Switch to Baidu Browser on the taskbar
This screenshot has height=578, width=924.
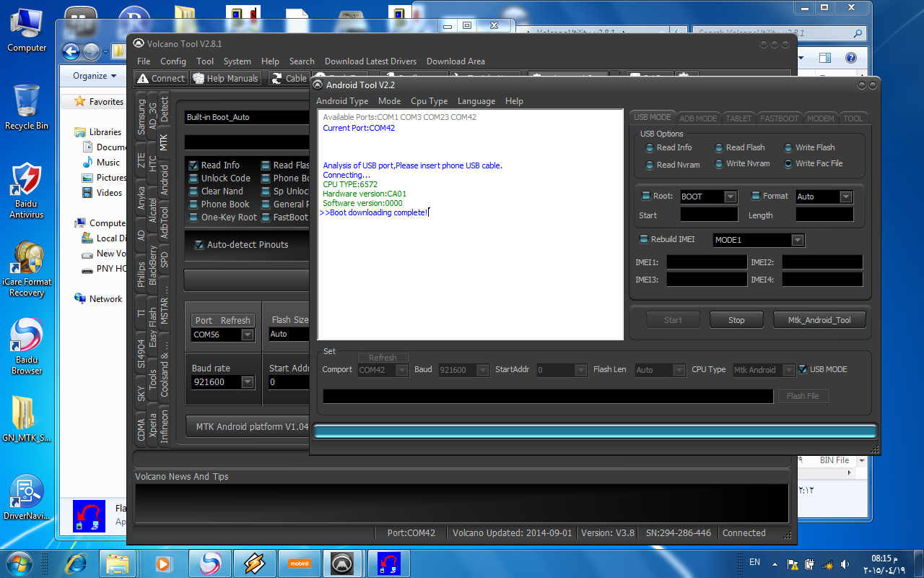point(210,563)
